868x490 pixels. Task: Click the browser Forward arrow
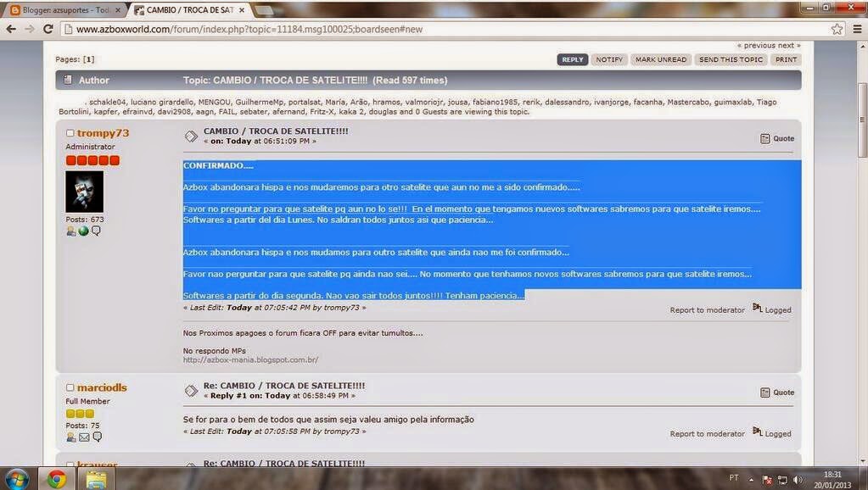(30, 29)
